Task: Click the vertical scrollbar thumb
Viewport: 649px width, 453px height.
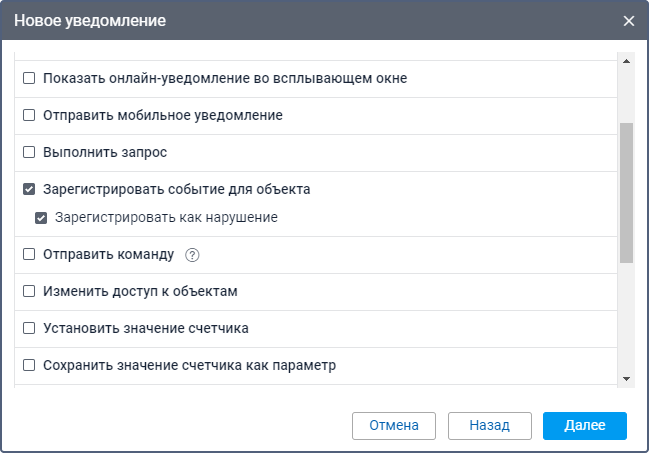Action: point(627,192)
